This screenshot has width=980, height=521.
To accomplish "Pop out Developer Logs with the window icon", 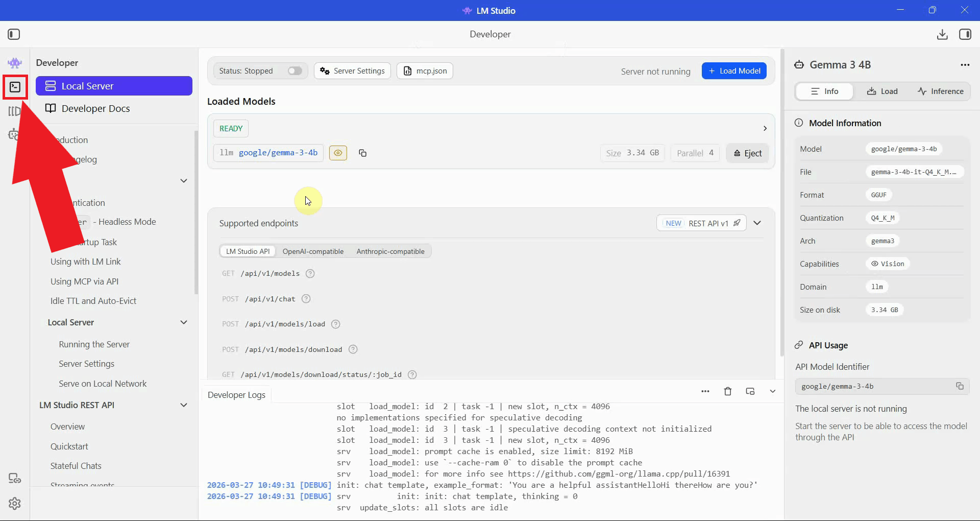I will [x=750, y=391].
